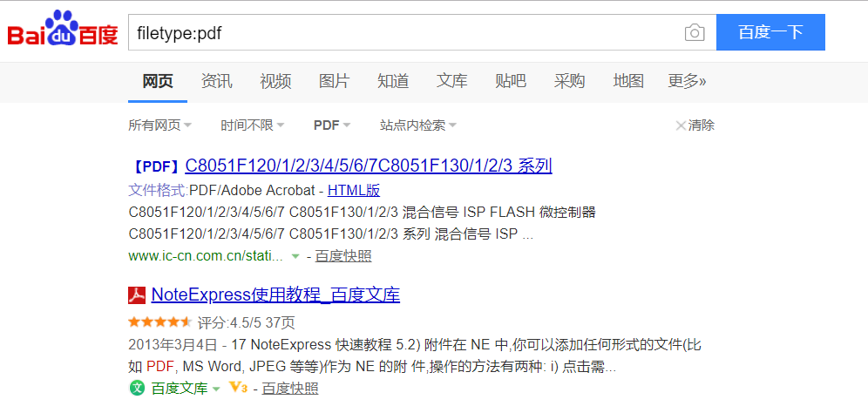
Task: Click the 【PDF】 label in first result
Action: [157, 166]
